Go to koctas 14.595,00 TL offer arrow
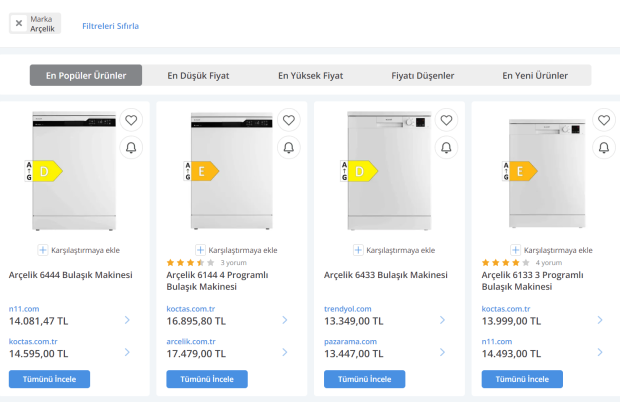 (x=127, y=352)
